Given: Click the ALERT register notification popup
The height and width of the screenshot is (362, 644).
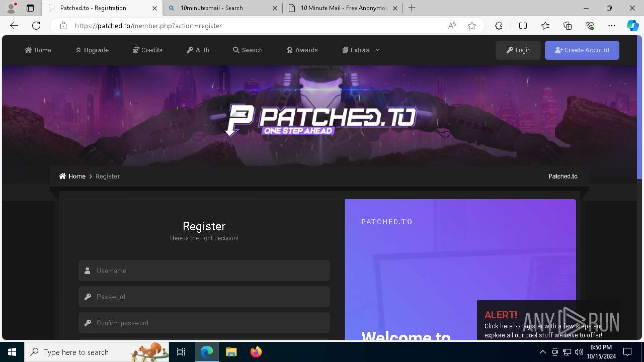Looking at the screenshot, I should click(x=548, y=320).
